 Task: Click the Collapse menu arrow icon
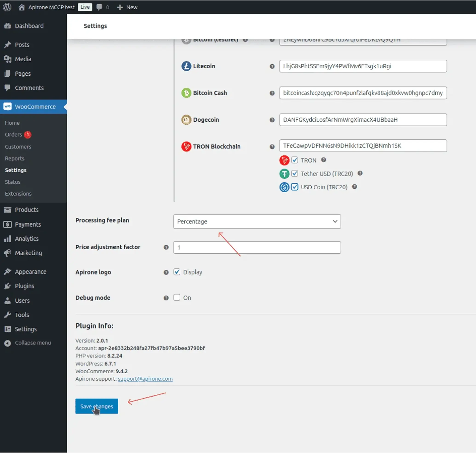pos(8,343)
